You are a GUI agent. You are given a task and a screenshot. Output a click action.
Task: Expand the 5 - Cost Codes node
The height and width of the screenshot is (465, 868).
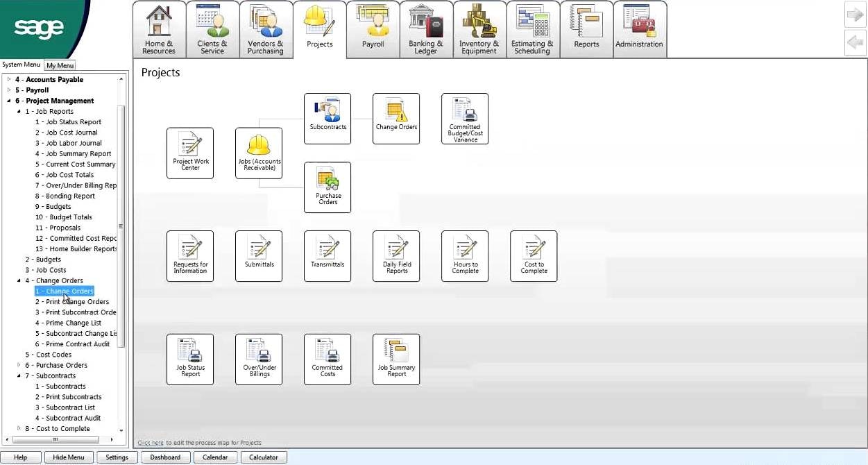pos(19,355)
